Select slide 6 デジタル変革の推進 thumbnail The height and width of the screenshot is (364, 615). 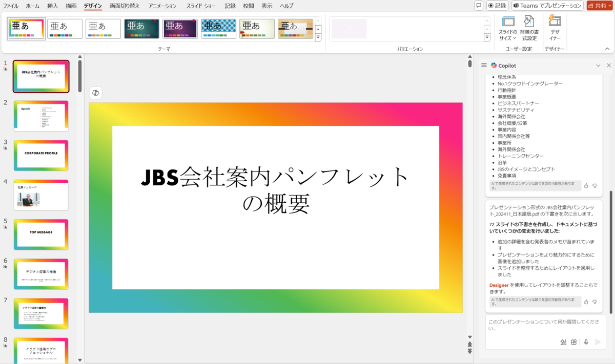(41, 273)
